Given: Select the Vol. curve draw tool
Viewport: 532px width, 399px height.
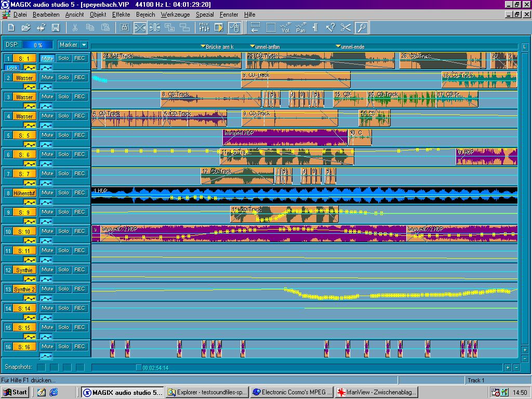Looking at the screenshot, I should coord(286,28).
